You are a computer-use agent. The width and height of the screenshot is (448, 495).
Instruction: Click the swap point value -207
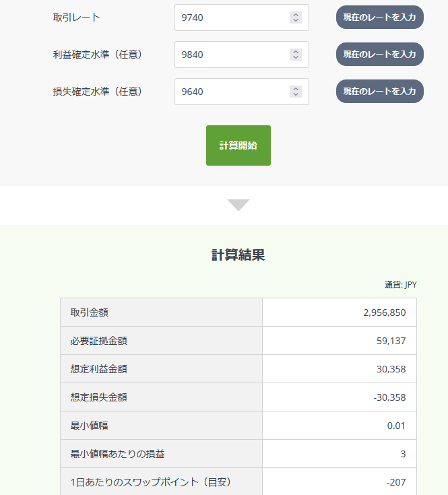(x=396, y=482)
